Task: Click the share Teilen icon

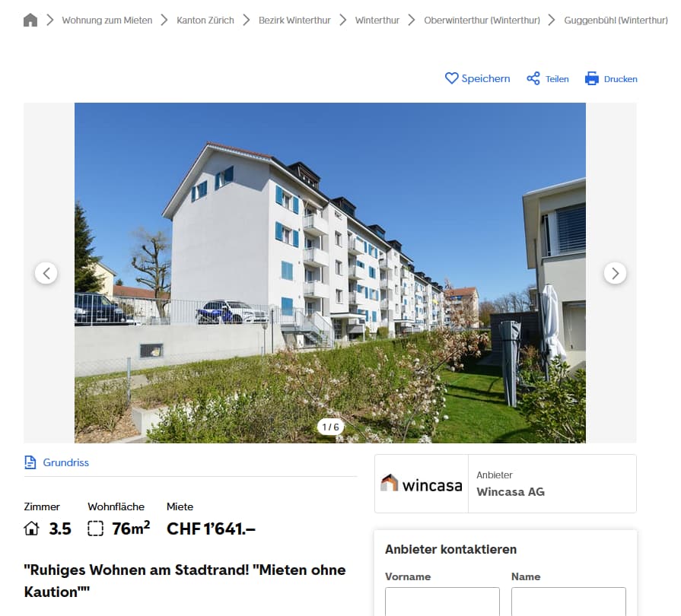Action: click(533, 78)
